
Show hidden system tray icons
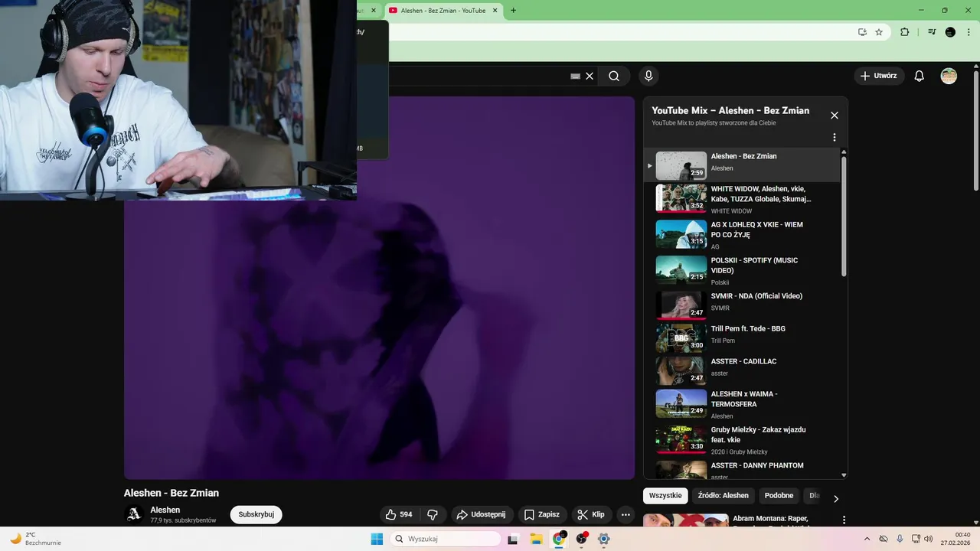pos(867,539)
